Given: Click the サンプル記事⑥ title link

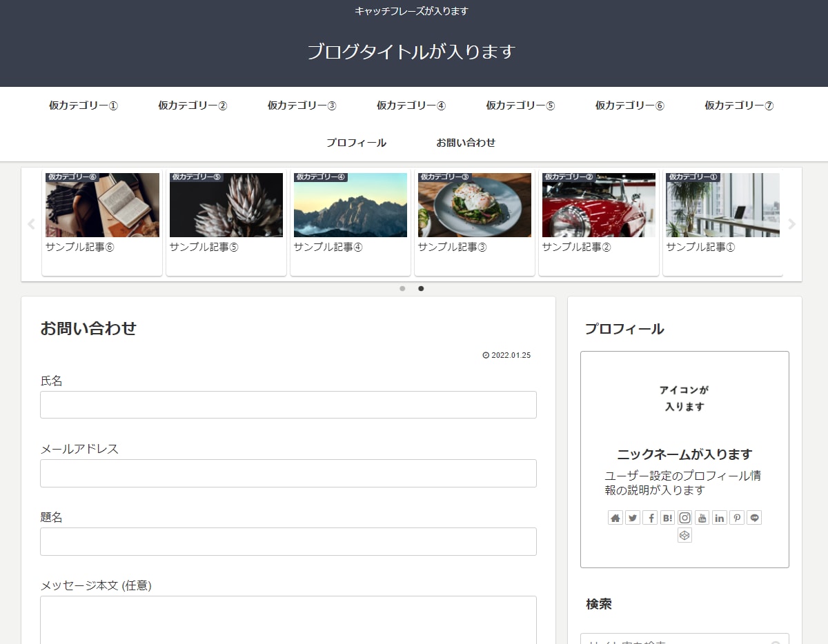Looking at the screenshot, I should [x=80, y=247].
